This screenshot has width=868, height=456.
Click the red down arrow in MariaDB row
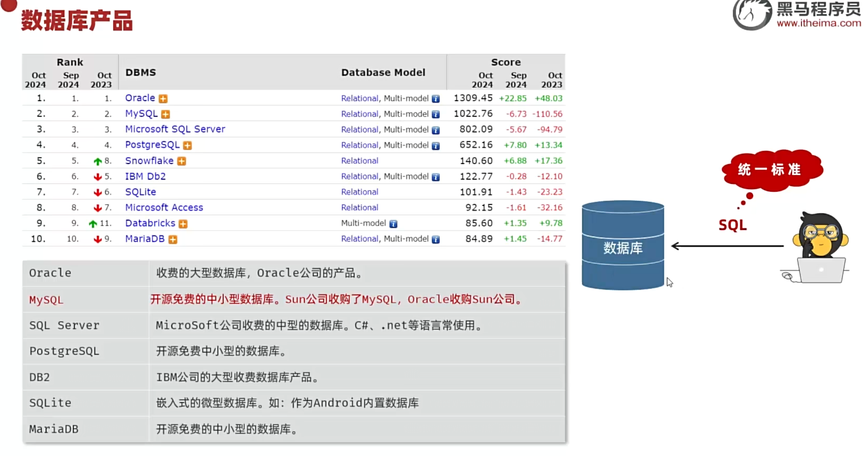pyautogui.click(x=97, y=240)
